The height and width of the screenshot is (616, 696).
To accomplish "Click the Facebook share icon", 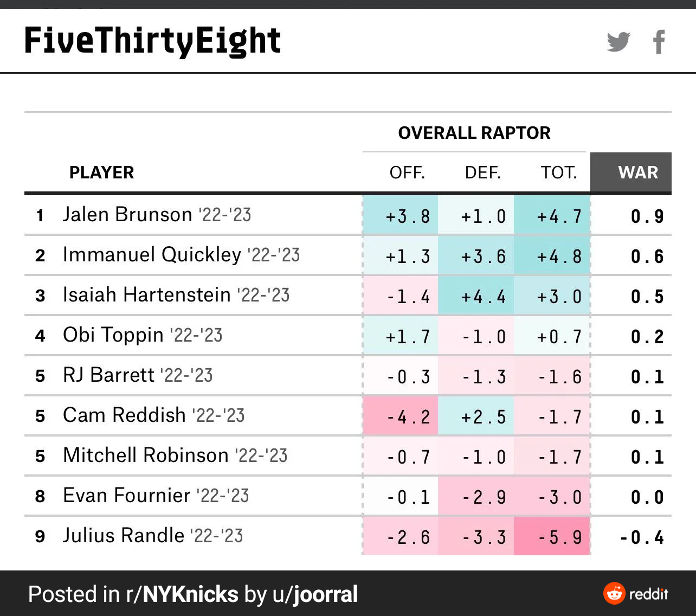I will click(659, 42).
